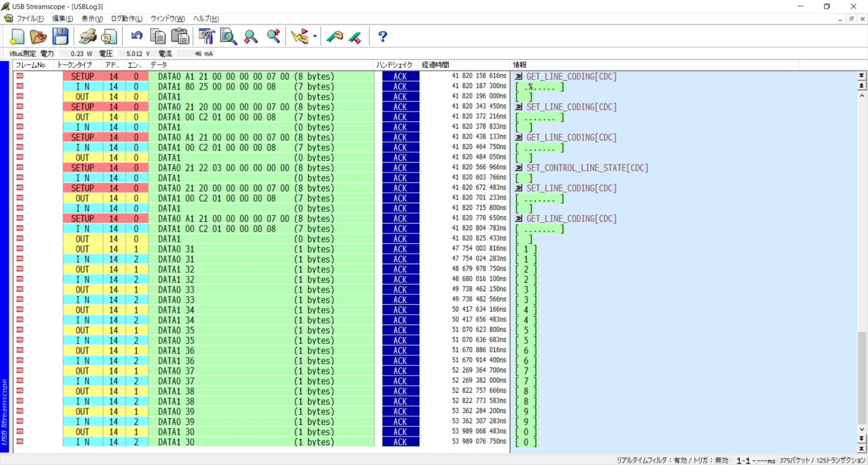This screenshot has width=868, height=465.
Task: Jump to the bottom using the scrollbar's bottom button
Action: pyautogui.click(x=862, y=449)
